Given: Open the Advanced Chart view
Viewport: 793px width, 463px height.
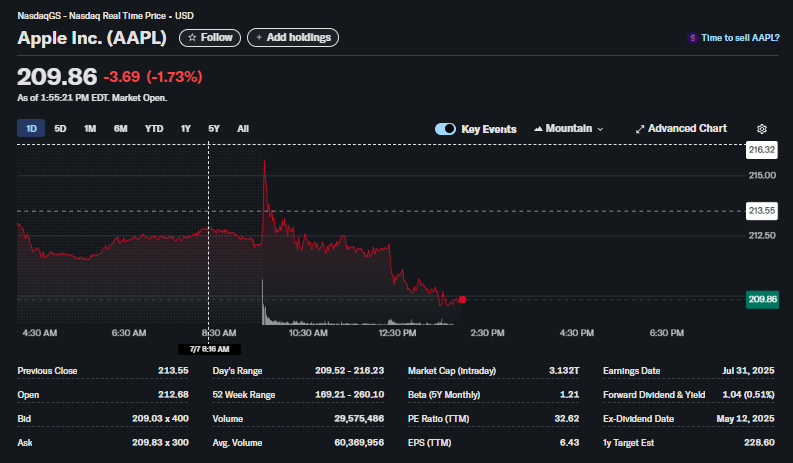Looking at the screenshot, I should tap(681, 129).
